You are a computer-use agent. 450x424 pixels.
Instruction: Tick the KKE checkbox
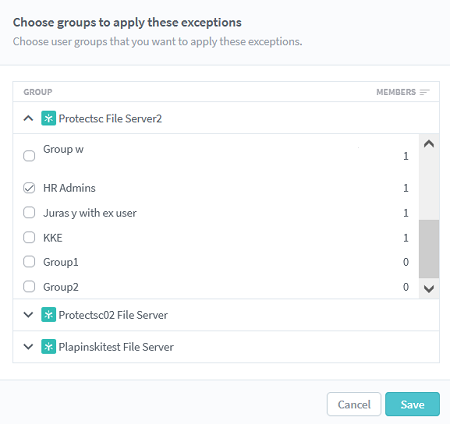coord(29,237)
